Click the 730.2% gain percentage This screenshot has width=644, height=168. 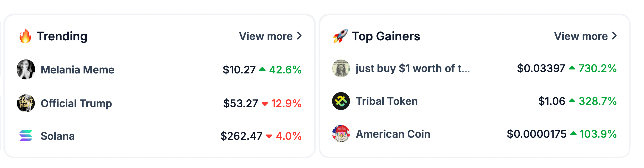click(x=597, y=68)
